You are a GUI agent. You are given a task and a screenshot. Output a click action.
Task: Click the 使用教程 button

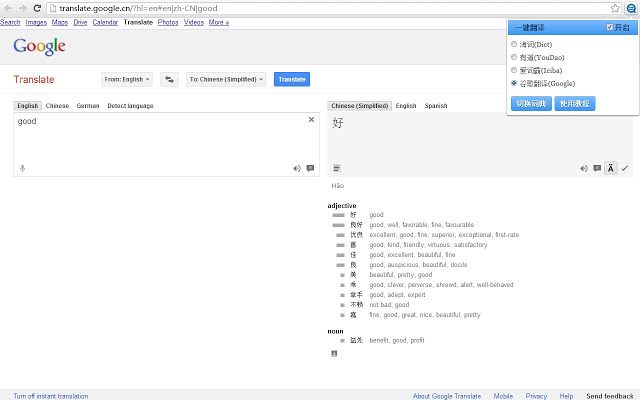coord(575,104)
